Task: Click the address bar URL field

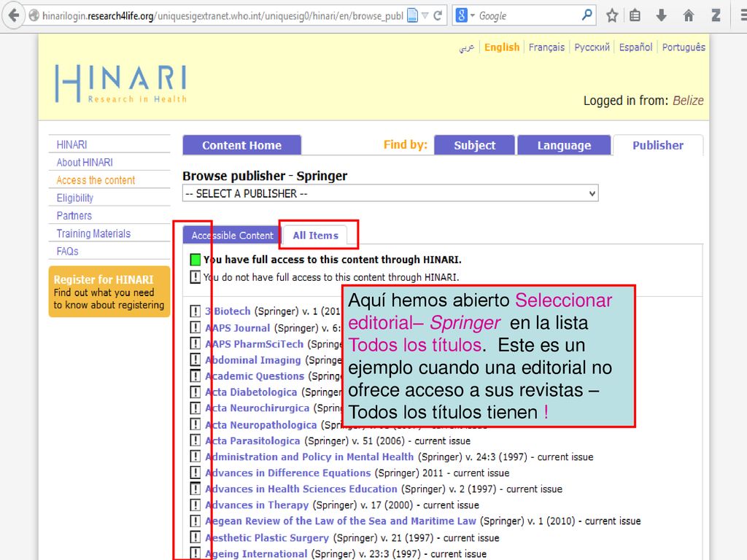Action: click(222, 16)
